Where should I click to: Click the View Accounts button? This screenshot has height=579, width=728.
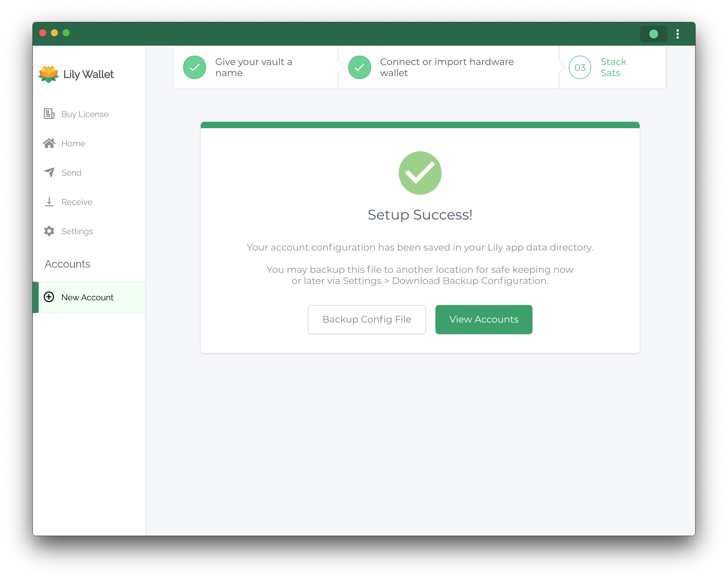point(483,319)
